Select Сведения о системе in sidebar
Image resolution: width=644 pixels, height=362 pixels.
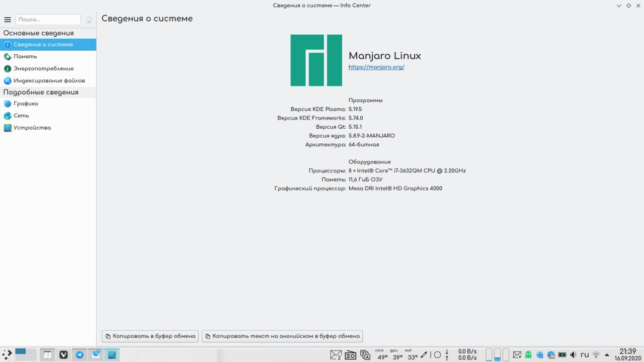coord(48,44)
